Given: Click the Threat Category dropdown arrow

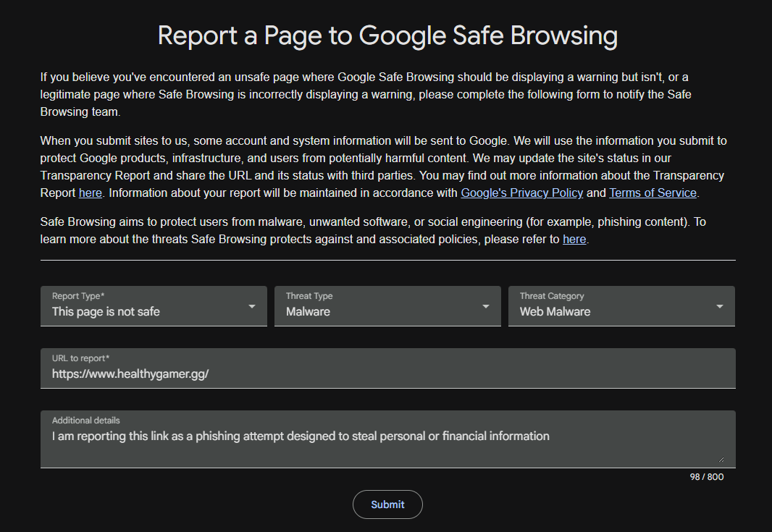Looking at the screenshot, I should tap(719, 306).
